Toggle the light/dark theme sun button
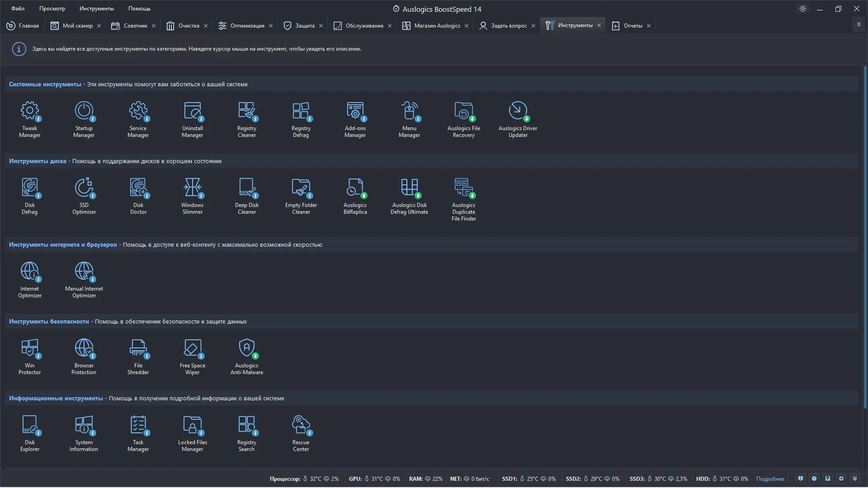 803,9
